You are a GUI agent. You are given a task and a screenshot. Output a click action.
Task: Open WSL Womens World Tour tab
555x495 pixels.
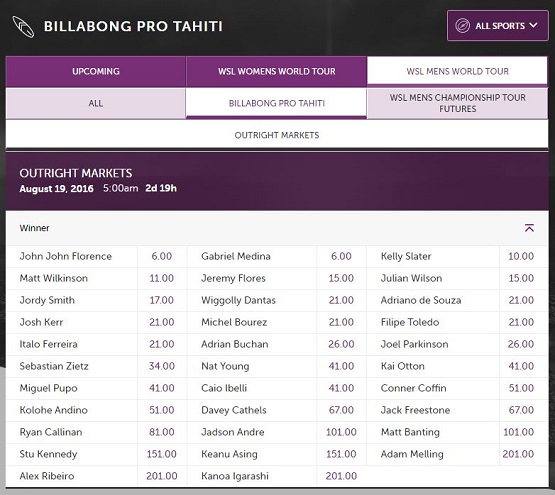(x=276, y=72)
